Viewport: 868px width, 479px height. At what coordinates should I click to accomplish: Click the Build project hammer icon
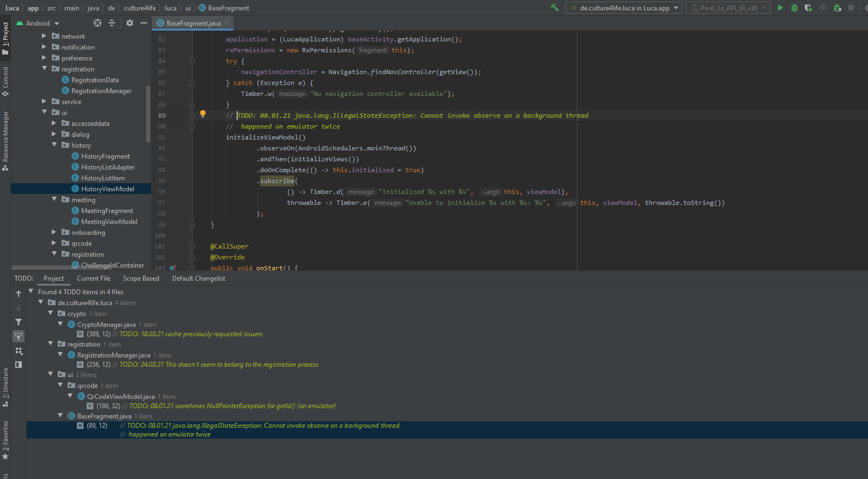point(554,8)
